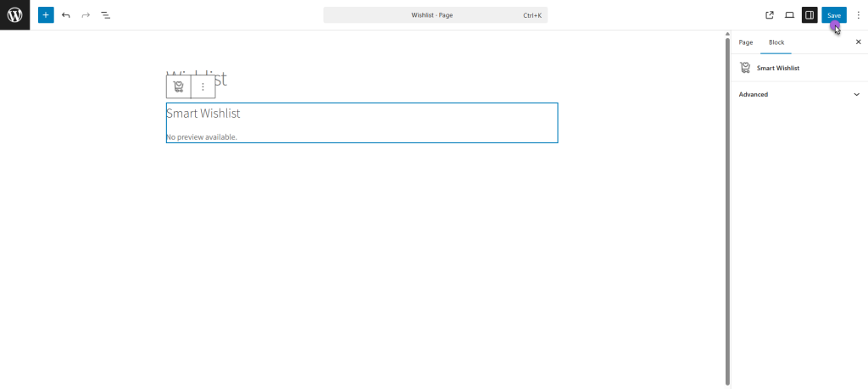Screen dimensions: 868x389
Task: Open the Document Overview list view
Action: tap(106, 15)
